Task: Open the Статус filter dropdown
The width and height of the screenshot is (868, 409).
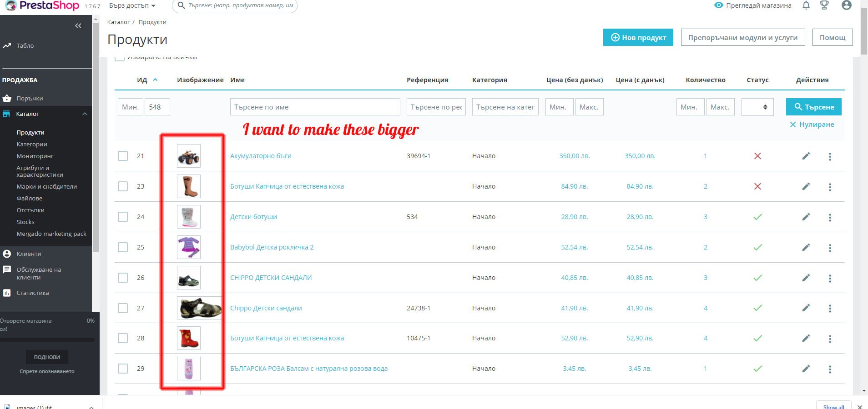Action: click(757, 107)
